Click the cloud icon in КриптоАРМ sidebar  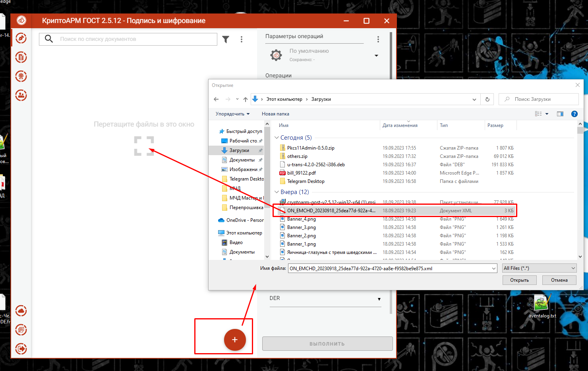[21, 311]
